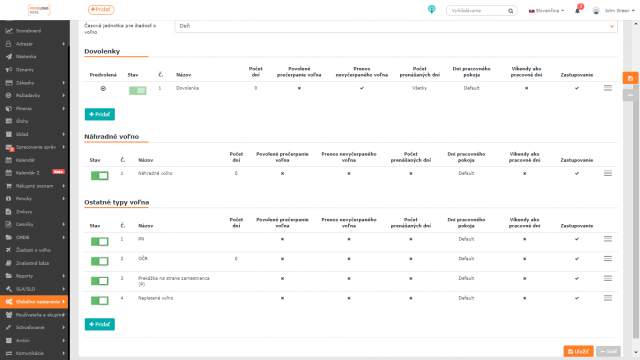Click the Prekážka na strane zamestnanca name

[173, 281]
